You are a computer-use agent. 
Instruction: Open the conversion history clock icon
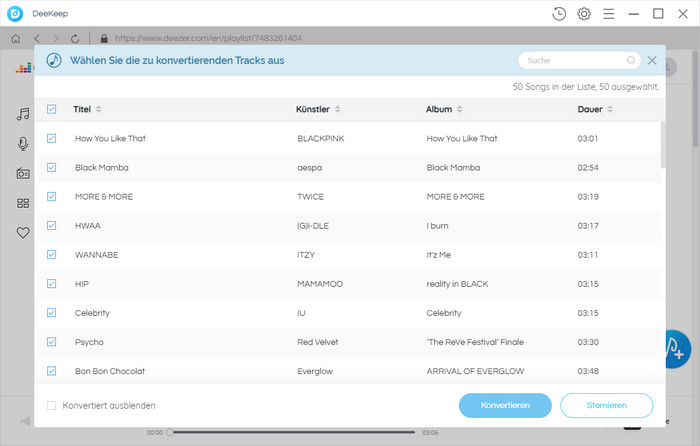[558, 14]
